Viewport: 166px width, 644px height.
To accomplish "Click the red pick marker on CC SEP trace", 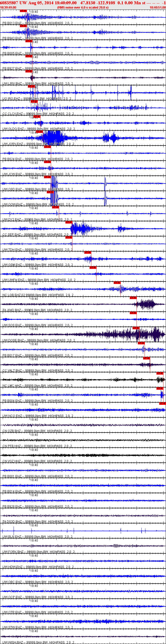I will click(x=69, y=222).
